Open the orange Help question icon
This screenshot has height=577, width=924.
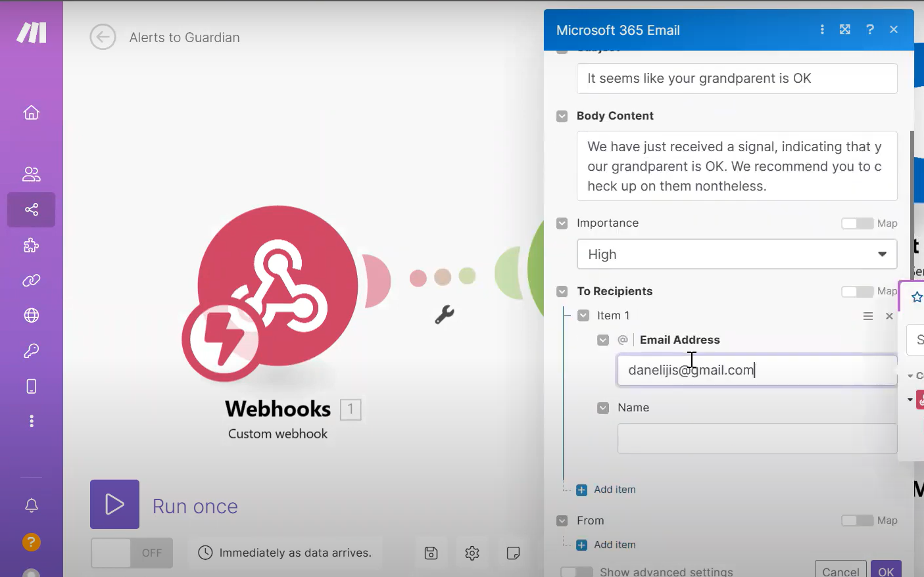point(32,542)
